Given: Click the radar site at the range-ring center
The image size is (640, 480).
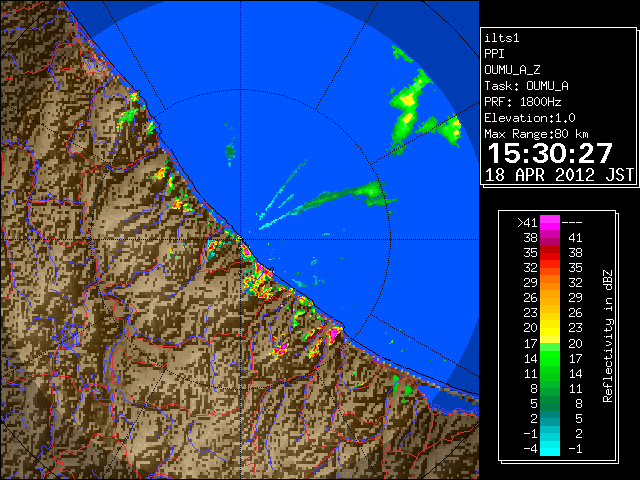Looking at the screenshot, I should coord(240,240).
